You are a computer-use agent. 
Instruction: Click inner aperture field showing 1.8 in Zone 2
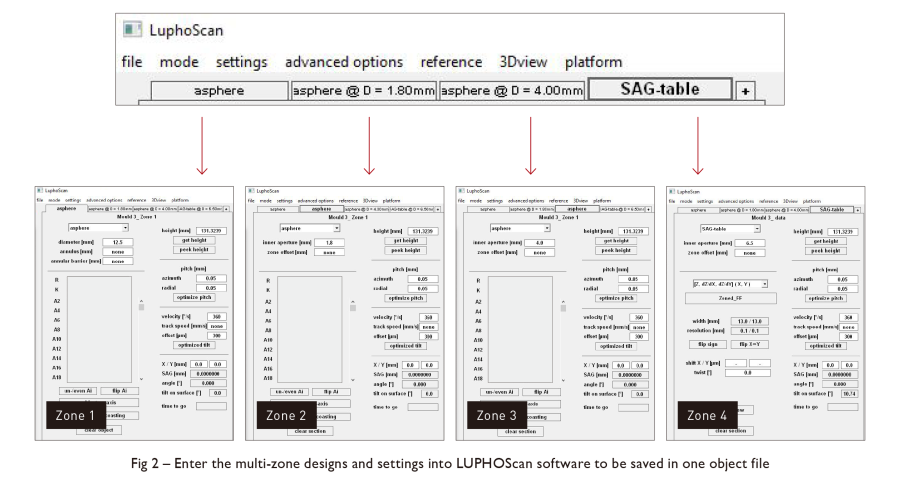coord(329,243)
